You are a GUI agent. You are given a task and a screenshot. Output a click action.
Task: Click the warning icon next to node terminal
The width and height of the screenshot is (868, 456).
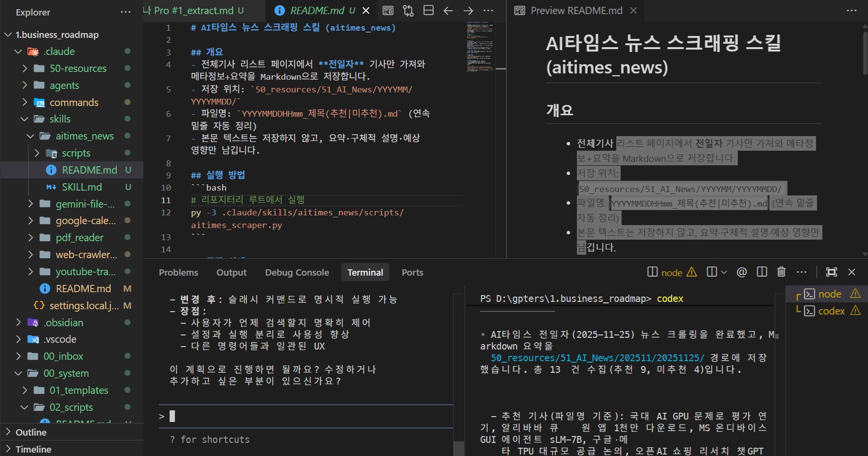(x=692, y=272)
